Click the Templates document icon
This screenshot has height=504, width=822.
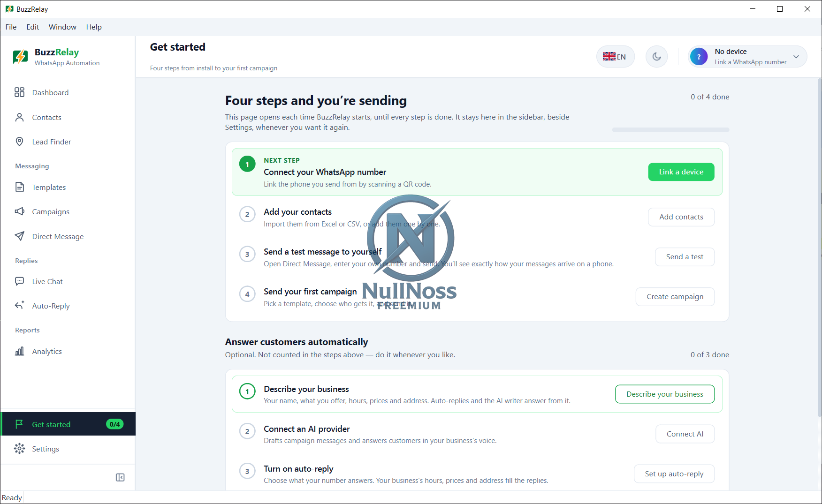[19, 187]
